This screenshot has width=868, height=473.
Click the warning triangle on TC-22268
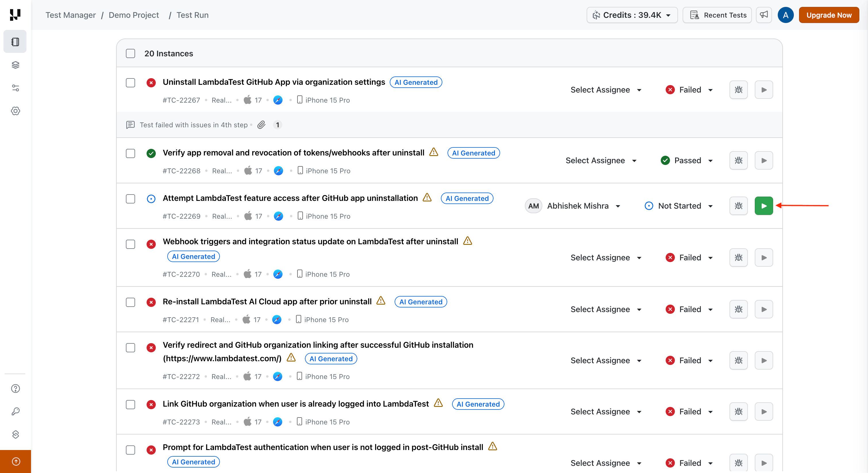click(x=434, y=152)
